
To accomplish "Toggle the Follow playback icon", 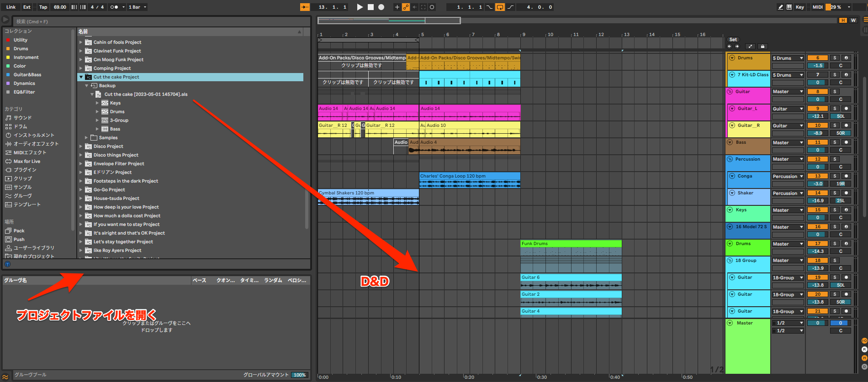I will [305, 7].
